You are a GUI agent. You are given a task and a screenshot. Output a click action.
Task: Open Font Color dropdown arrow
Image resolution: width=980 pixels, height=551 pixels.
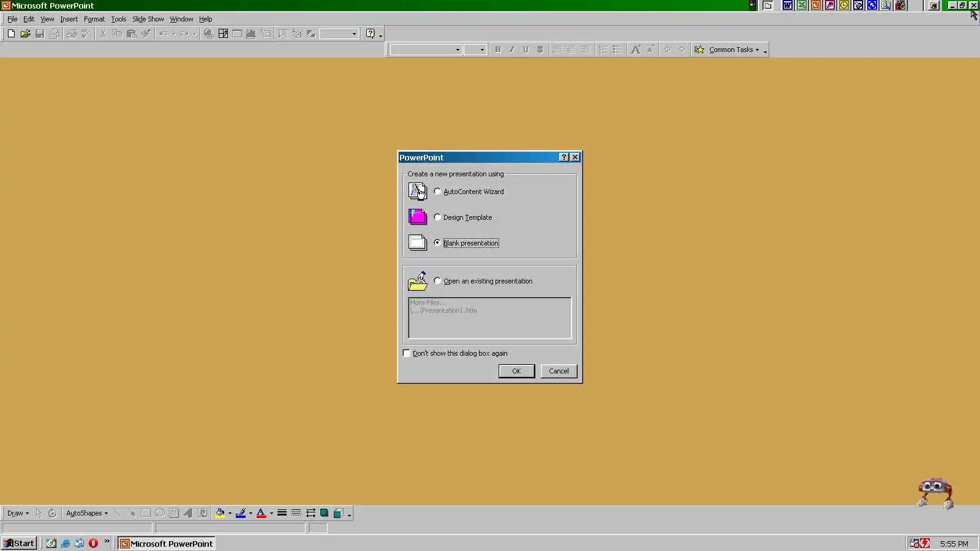pos(271,513)
